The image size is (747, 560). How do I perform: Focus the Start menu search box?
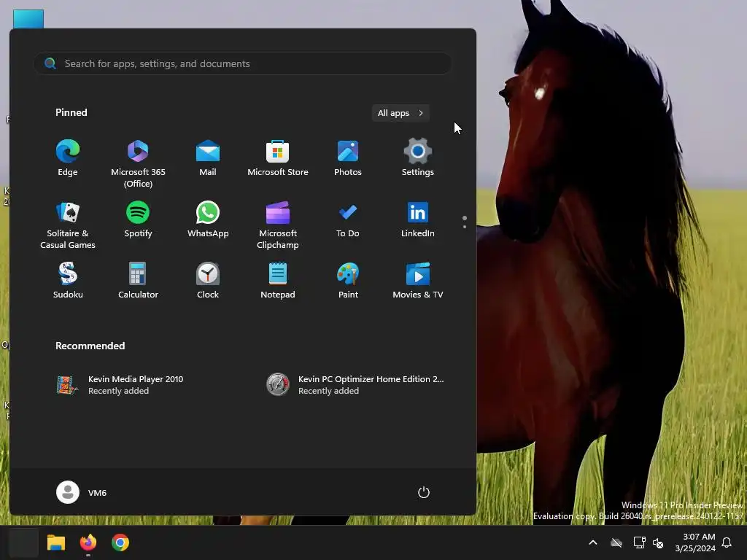tap(242, 63)
